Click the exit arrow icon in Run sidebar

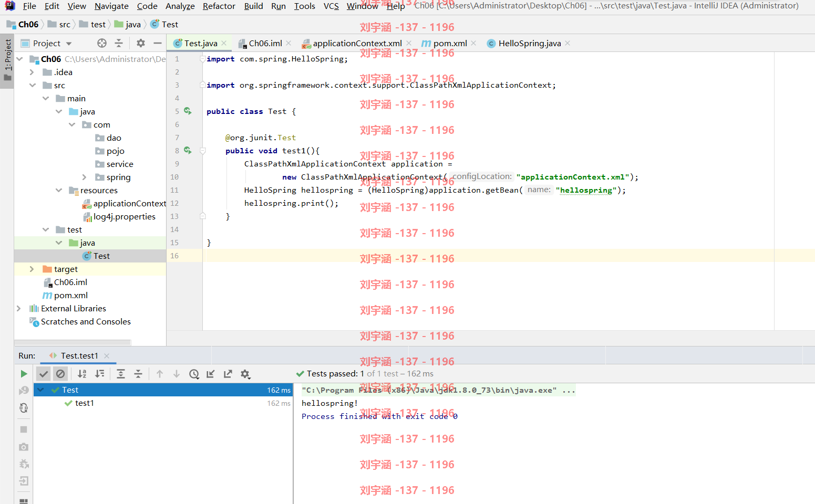[24, 481]
